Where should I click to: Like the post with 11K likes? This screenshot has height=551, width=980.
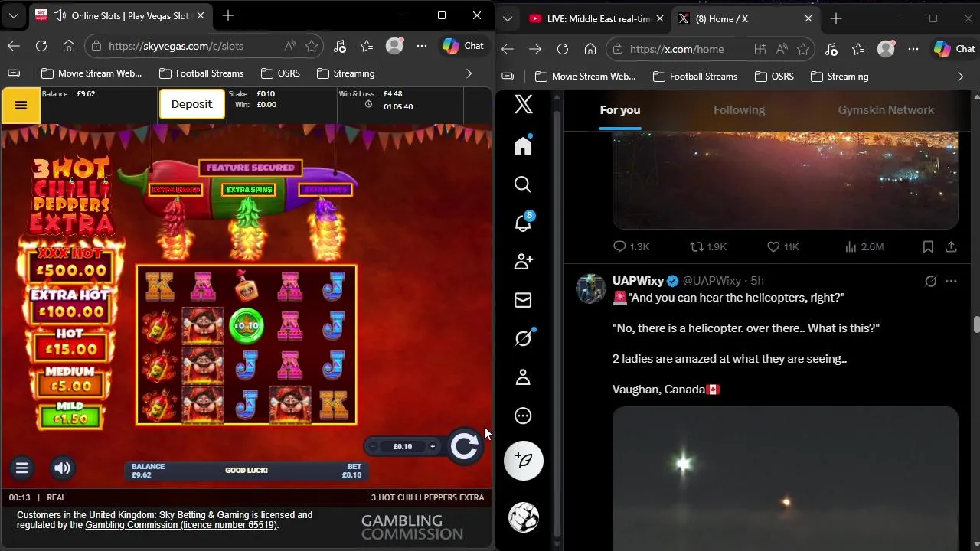point(782,246)
